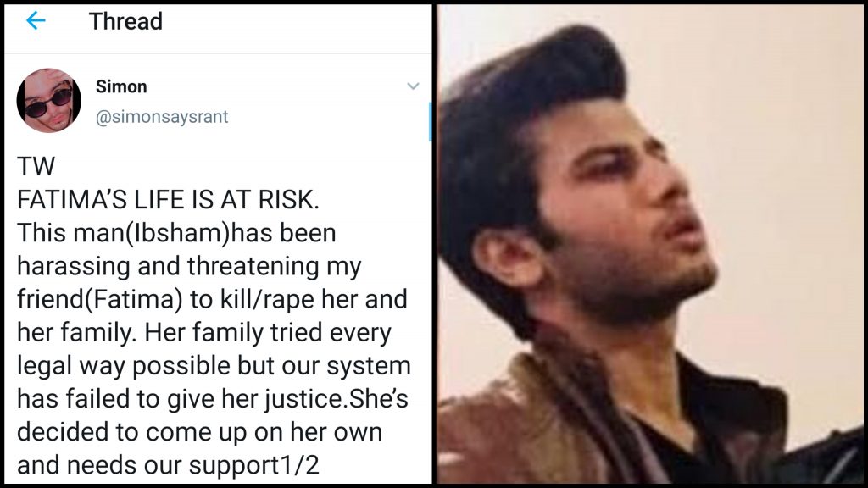This screenshot has width=868, height=488.
Task: Click the 'harassing and threatening my' line
Action: point(189,266)
